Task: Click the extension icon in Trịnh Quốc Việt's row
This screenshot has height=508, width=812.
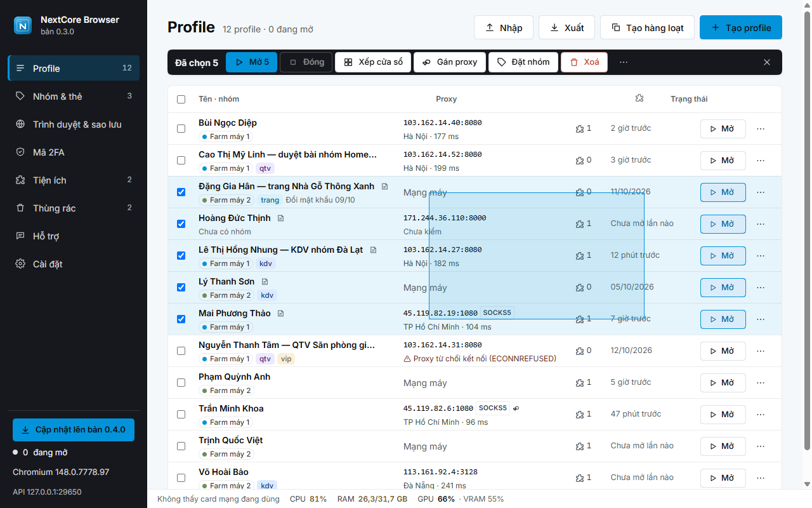Action: coord(579,446)
